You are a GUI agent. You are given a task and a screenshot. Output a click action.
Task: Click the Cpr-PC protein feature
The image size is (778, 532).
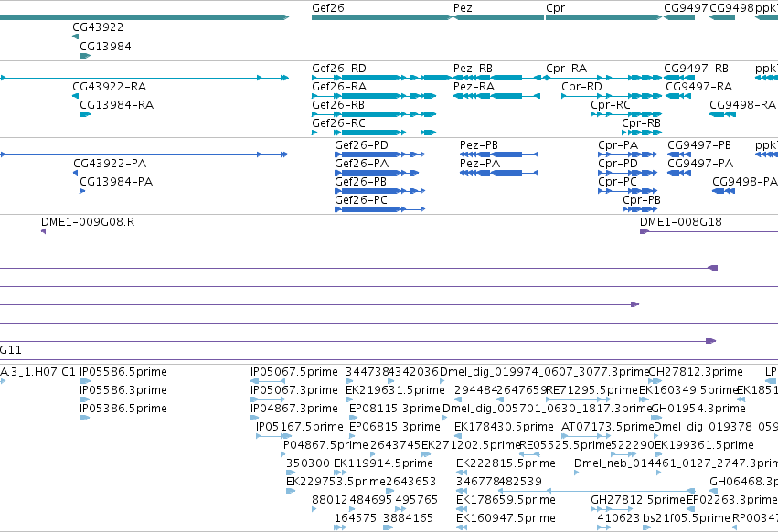[628, 191]
